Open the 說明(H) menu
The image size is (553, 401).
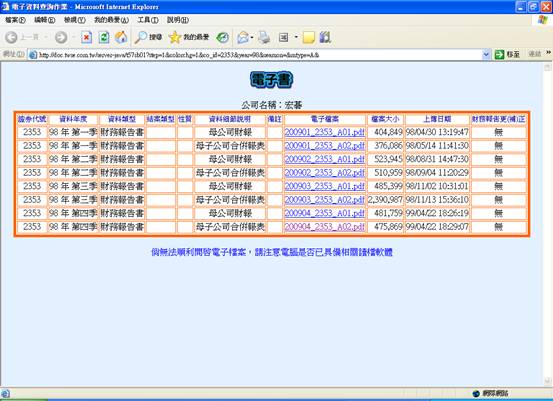177,20
